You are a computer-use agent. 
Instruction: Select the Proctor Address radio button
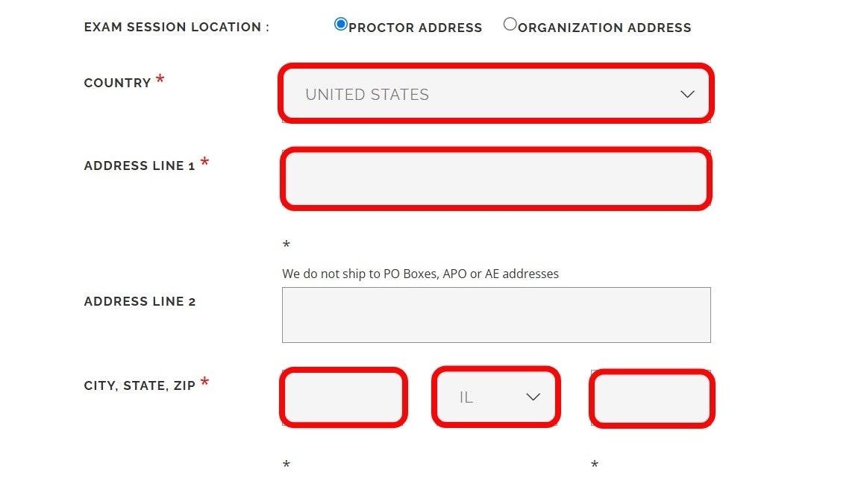click(x=341, y=25)
